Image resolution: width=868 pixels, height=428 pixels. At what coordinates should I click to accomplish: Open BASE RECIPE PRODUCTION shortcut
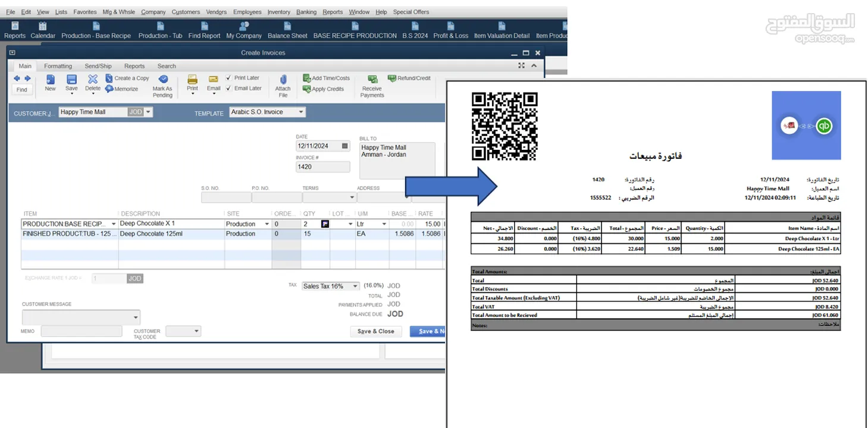[x=355, y=30]
